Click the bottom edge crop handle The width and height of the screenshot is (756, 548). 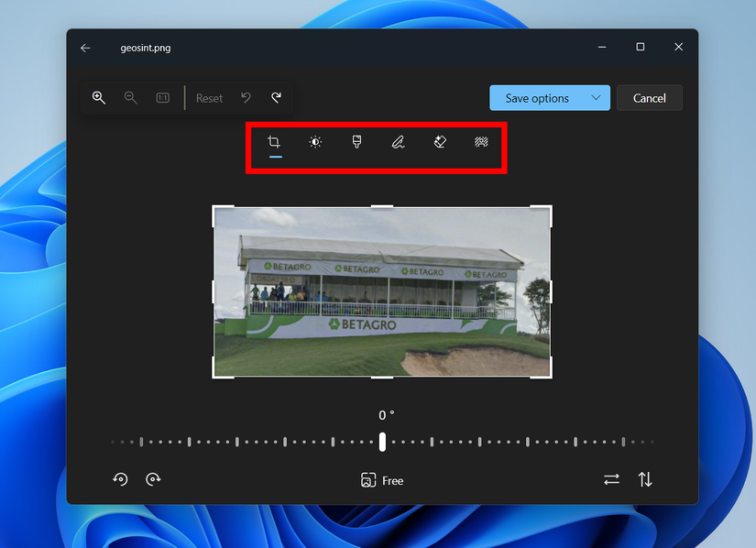tap(382, 378)
